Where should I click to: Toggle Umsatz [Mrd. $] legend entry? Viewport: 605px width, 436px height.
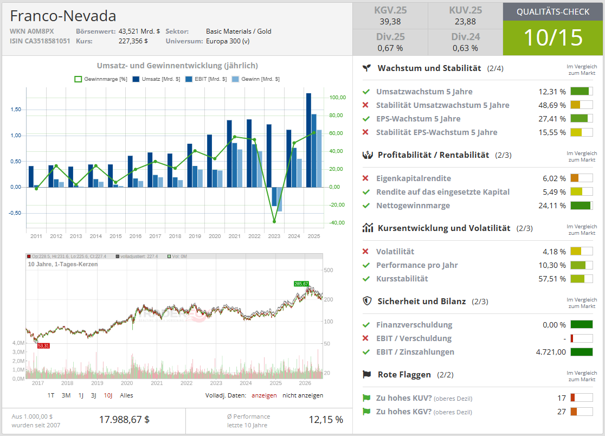tap(156, 79)
